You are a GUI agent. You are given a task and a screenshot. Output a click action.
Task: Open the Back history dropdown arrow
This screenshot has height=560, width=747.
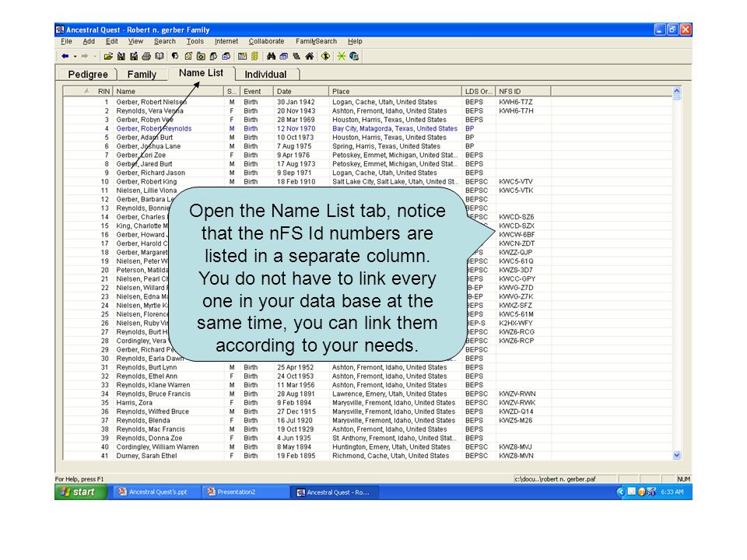[x=75, y=56]
